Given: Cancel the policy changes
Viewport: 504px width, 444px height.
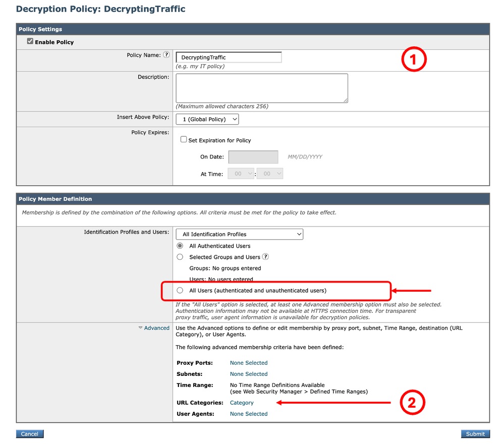Looking at the screenshot, I should click(x=29, y=434).
